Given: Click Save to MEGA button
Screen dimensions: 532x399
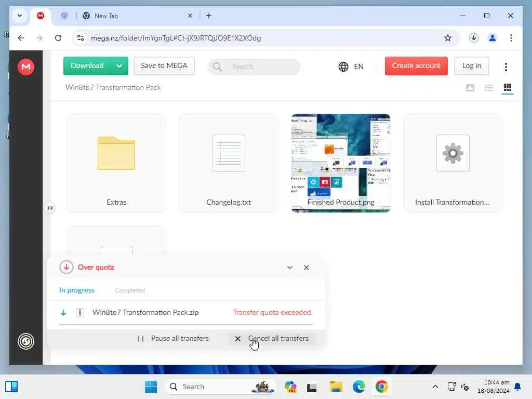Looking at the screenshot, I should pyautogui.click(x=164, y=66).
